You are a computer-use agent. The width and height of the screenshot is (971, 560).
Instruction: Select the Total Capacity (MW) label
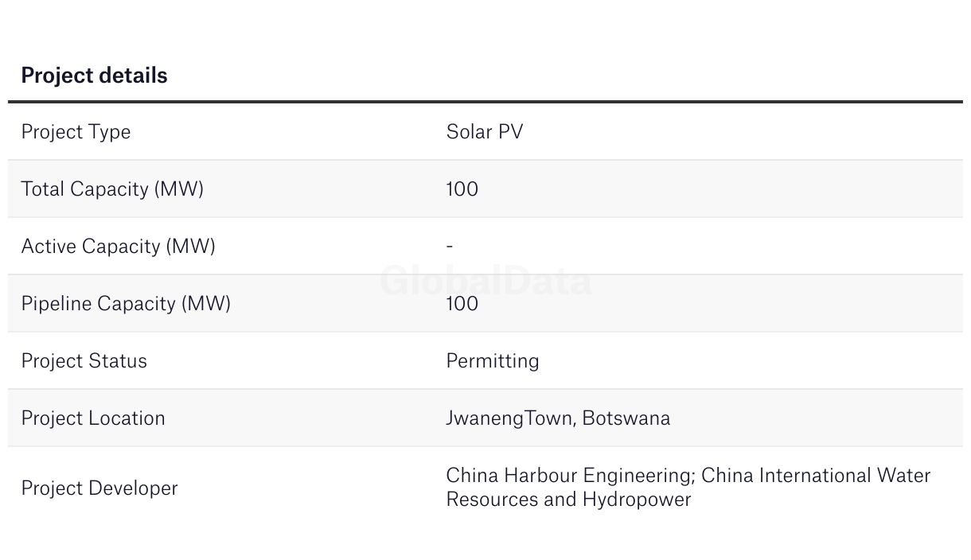(112, 189)
